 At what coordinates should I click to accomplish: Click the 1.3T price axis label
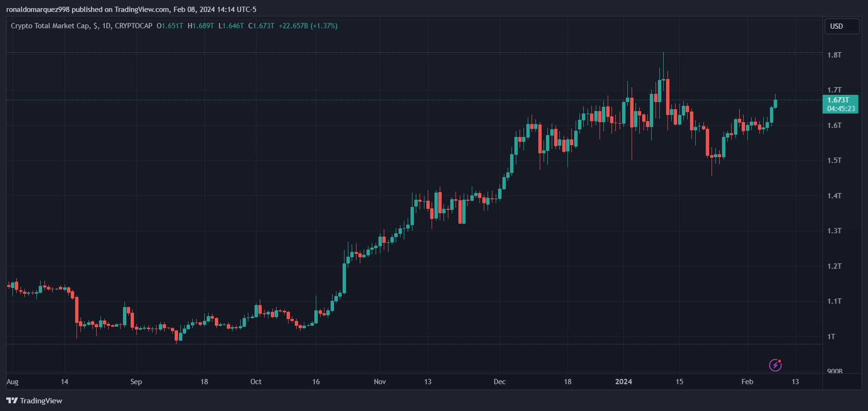pos(834,231)
